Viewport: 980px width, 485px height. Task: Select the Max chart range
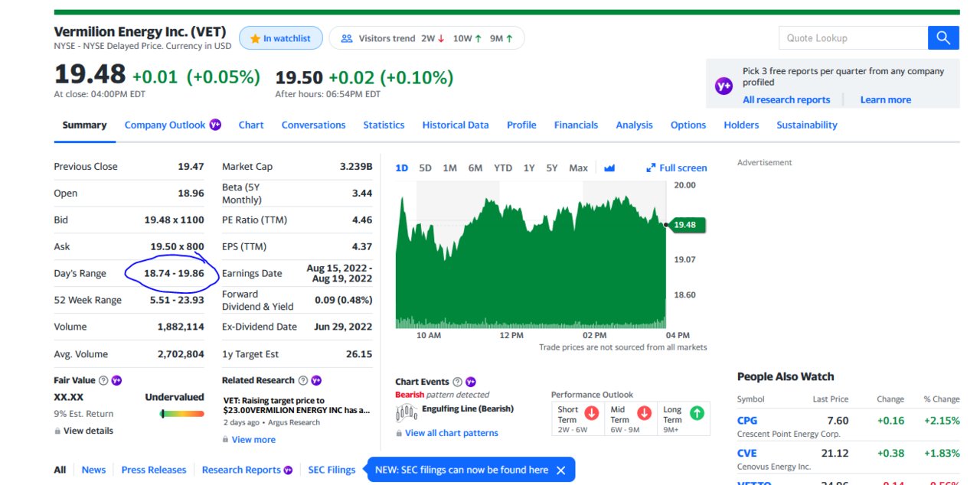pos(578,168)
